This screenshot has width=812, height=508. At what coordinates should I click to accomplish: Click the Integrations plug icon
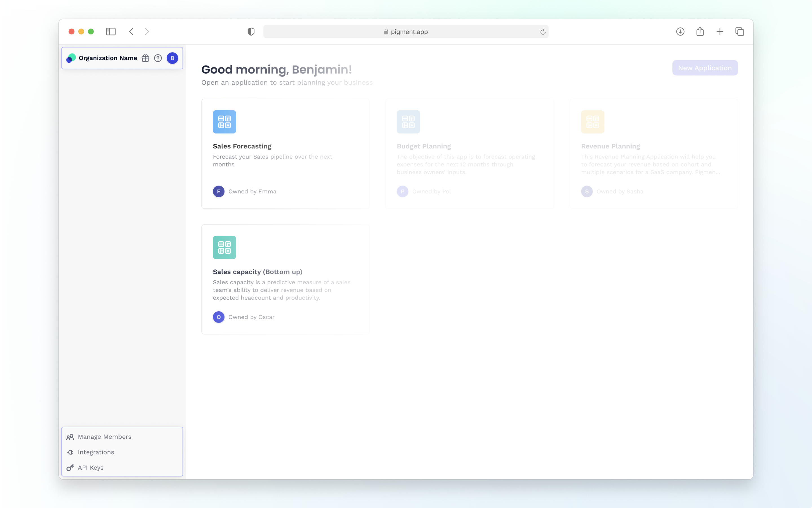point(70,452)
